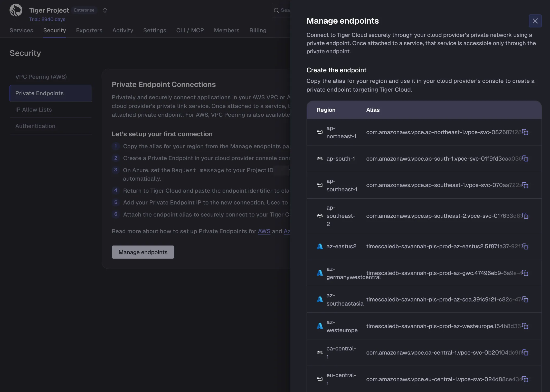Select Private Endpoints in sidebar
This screenshot has height=392, width=550.
tap(51, 93)
